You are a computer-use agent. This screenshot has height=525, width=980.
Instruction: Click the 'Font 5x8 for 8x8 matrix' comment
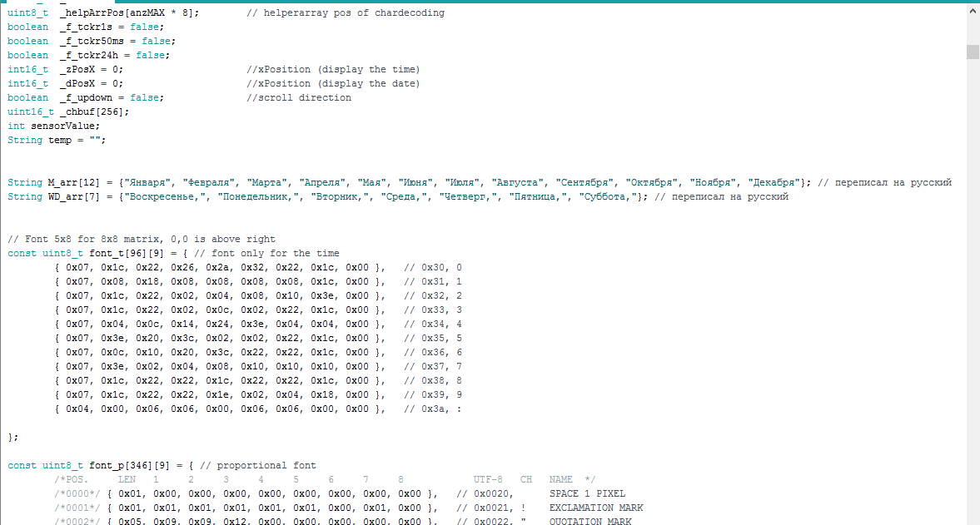pos(142,239)
